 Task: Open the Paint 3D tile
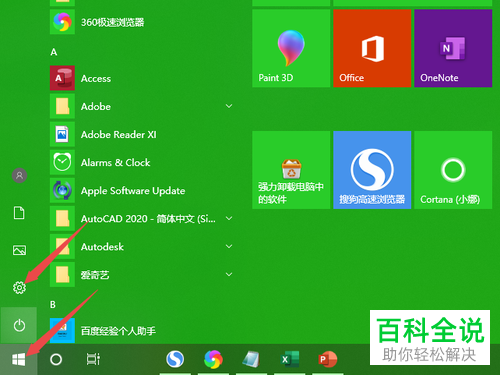pos(291,48)
